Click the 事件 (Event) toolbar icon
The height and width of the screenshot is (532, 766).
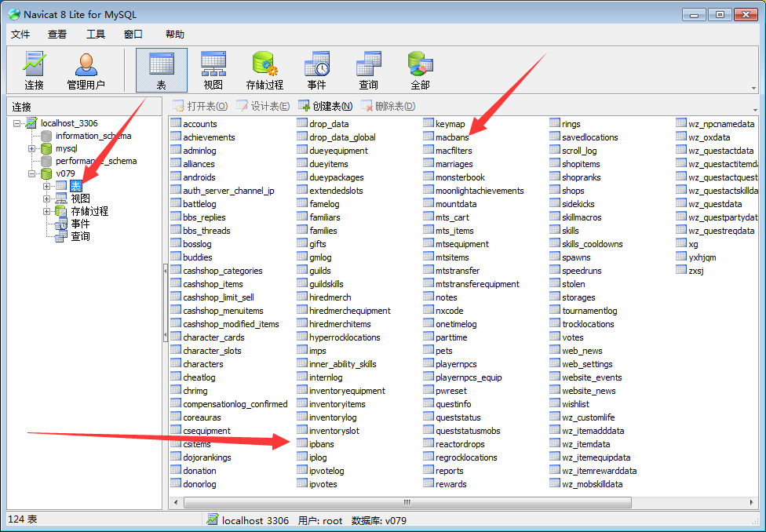coord(316,70)
